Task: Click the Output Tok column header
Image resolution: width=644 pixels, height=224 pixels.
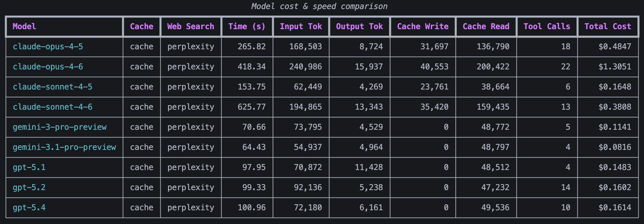Action: click(359, 26)
